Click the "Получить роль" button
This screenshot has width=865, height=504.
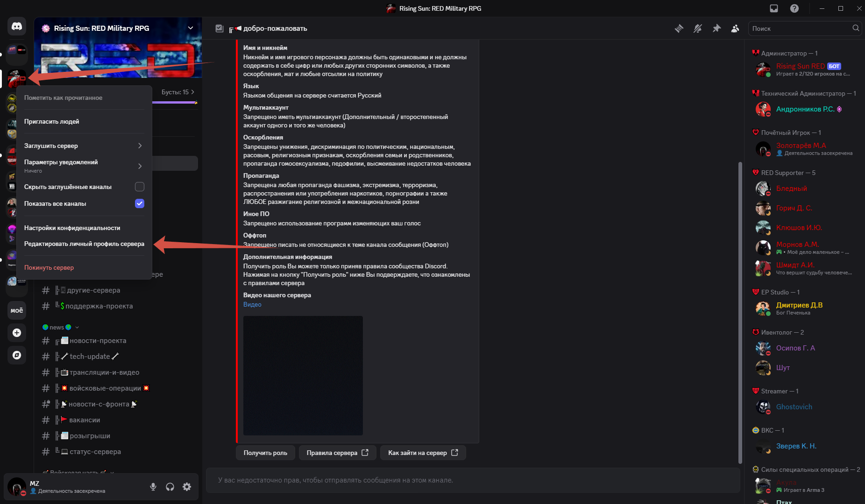pos(265,453)
